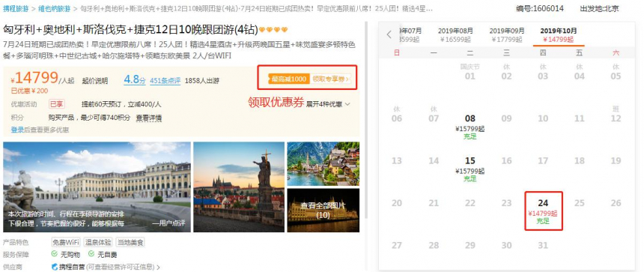The image size is (644, 272).
Task: Open supplier license info via right chevron
Action: pyautogui.click(x=158, y=267)
